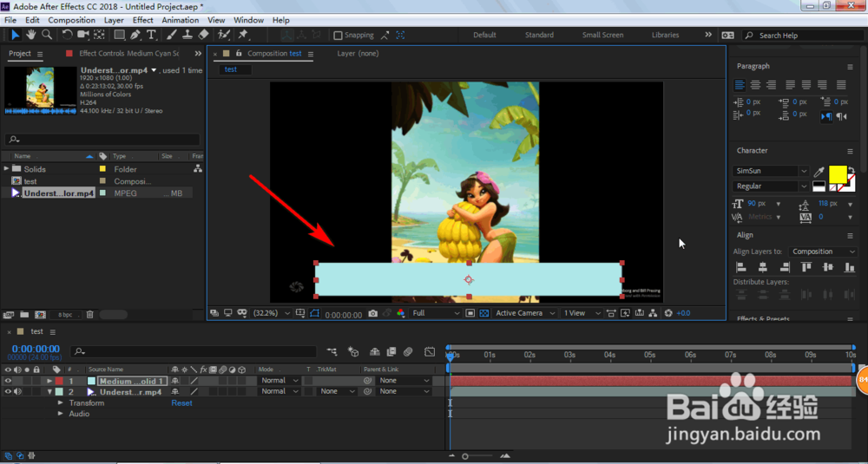Expand the Audio property group
Screen dimensions: 868x464
[61, 414]
